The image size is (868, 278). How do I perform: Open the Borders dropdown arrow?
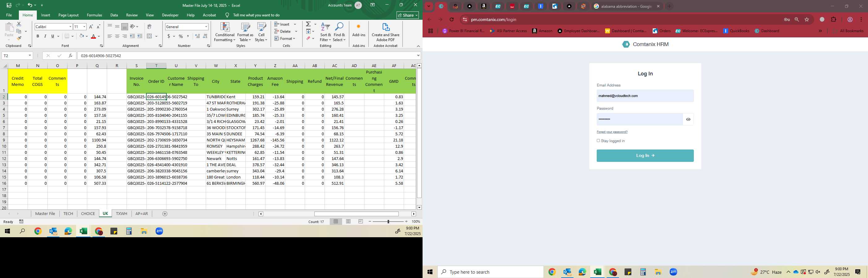coord(73,36)
